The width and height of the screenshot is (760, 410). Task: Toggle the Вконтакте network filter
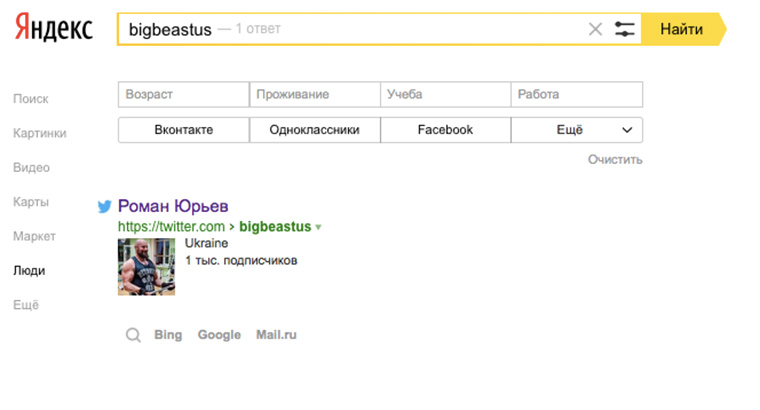click(183, 130)
